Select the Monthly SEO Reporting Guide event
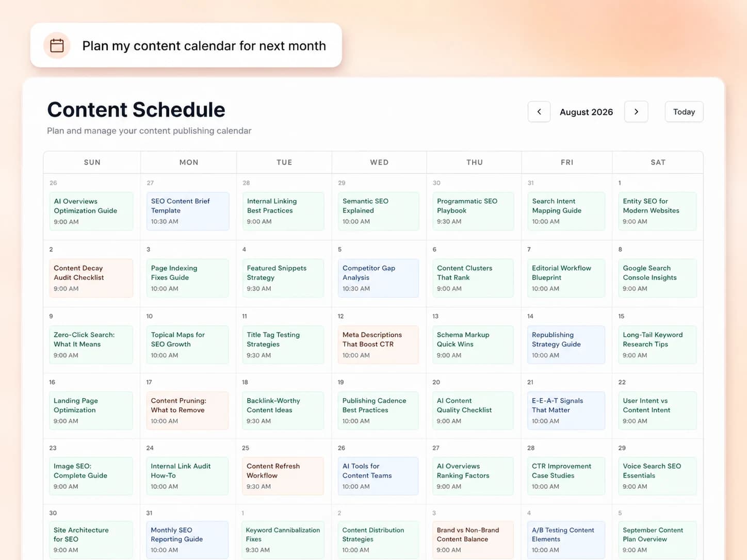 [188, 540]
